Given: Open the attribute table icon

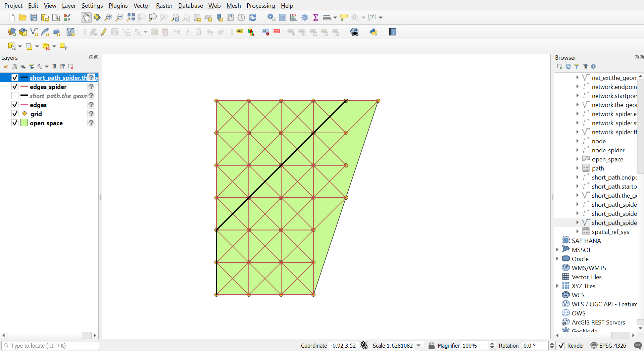Looking at the screenshot, I should click(283, 17).
